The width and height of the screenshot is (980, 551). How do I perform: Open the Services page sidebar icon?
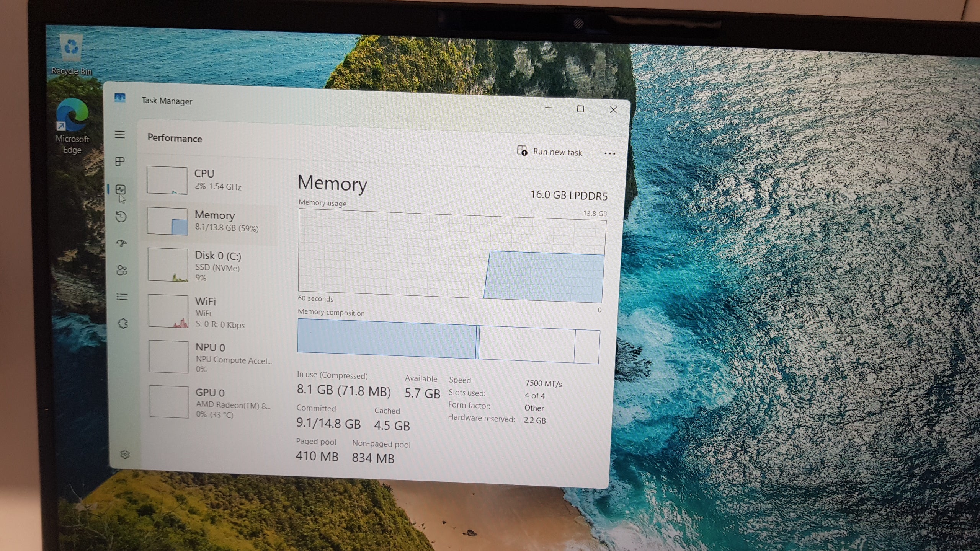click(x=123, y=324)
